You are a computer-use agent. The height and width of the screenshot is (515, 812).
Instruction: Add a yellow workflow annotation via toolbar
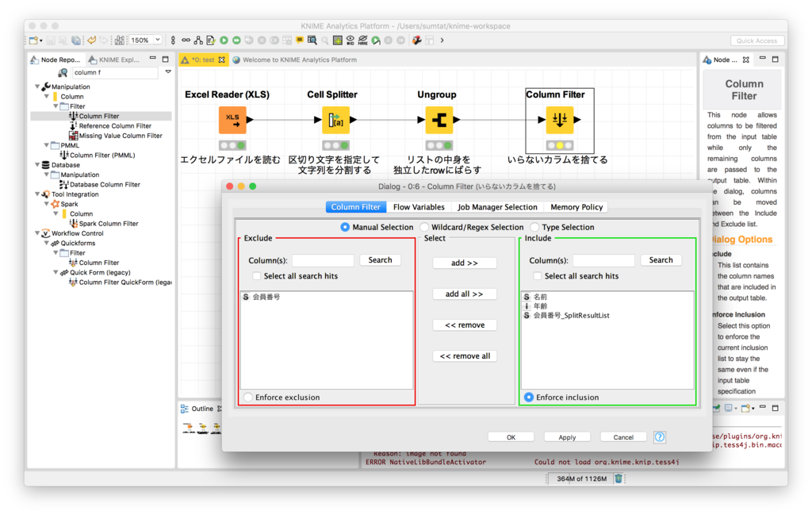299,40
